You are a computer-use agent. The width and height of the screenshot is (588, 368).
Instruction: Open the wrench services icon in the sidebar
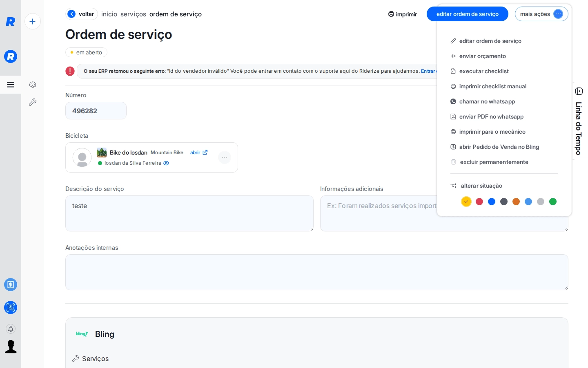tap(33, 102)
